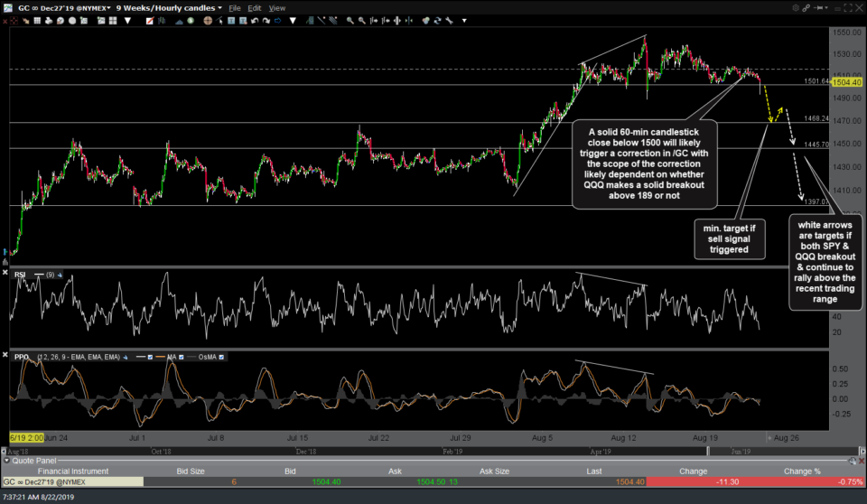Expand the first white triangle toolbar dropdown

pyautogui.click(x=127, y=21)
